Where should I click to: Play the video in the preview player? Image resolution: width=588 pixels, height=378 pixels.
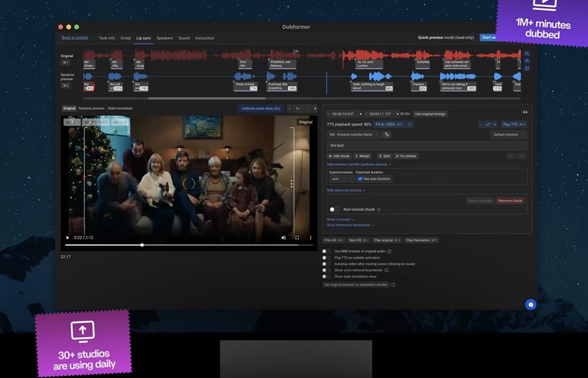pyautogui.click(x=68, y=237)
